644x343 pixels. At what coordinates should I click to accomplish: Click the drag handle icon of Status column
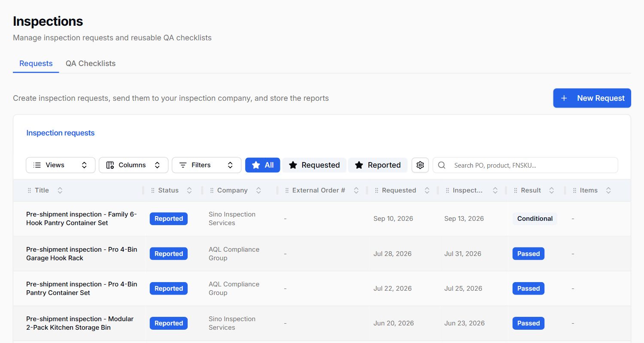pyautogui.click(x=153, y=190)
